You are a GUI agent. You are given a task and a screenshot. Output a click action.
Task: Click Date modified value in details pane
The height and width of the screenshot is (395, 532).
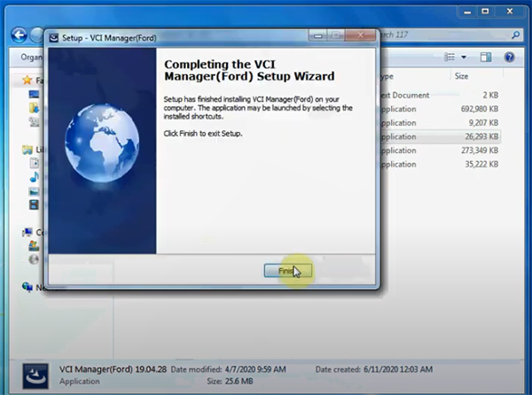pyautogui.click(x=255, y=369)
